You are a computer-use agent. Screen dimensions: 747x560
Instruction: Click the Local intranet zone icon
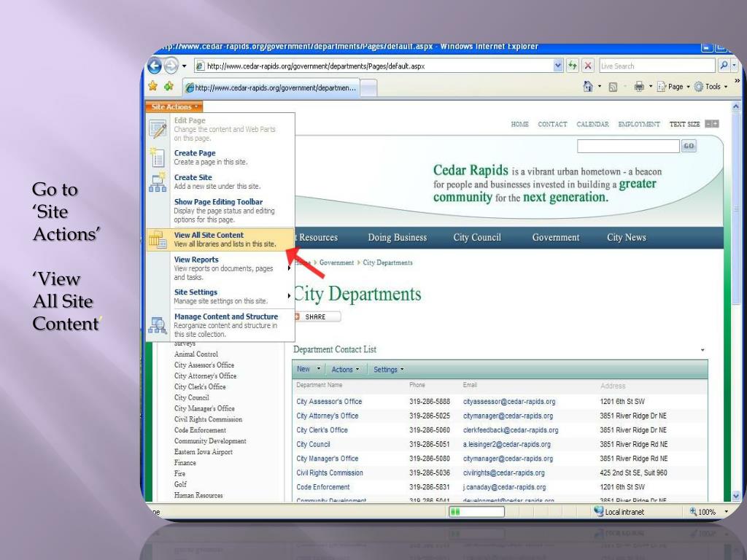click(598, 511)
